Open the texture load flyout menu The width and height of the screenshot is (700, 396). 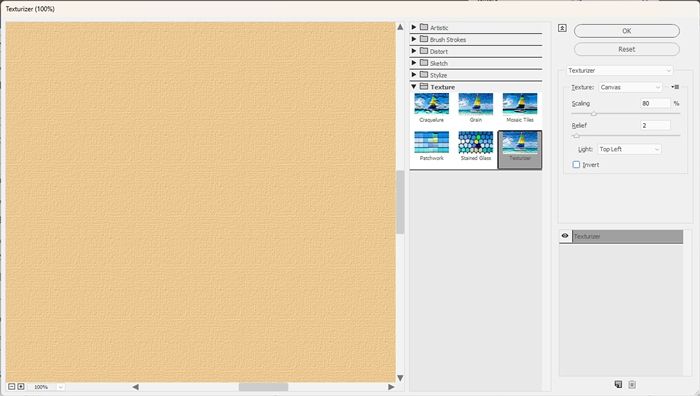pyautogui.click(x=675, y=87)
